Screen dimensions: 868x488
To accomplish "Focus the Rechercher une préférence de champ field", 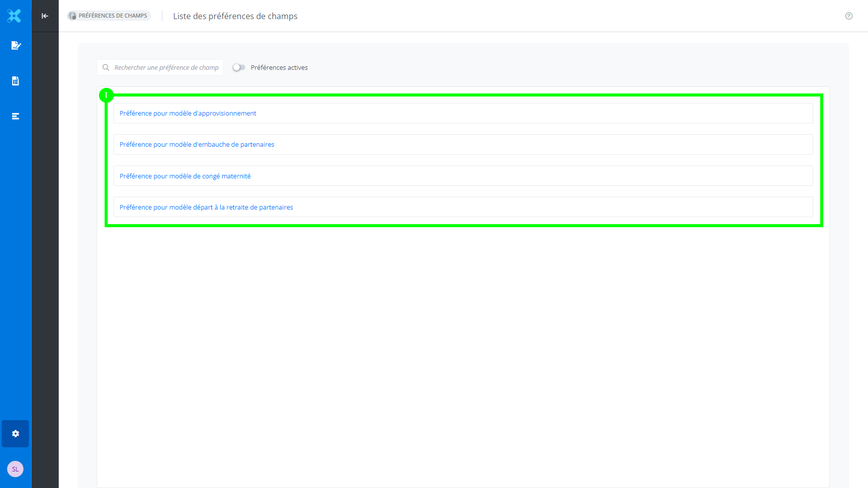I will [x=166, y=68].
